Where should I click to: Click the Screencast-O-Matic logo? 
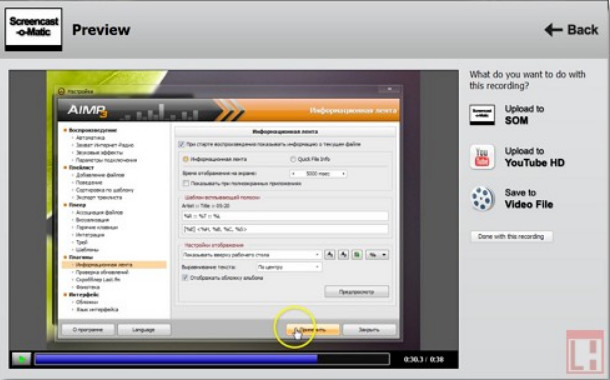point(33,30)
